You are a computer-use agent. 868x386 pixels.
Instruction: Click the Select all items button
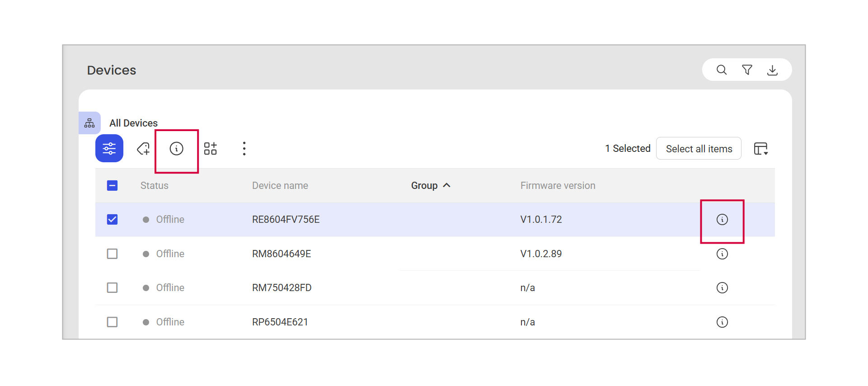coord(699,149)
